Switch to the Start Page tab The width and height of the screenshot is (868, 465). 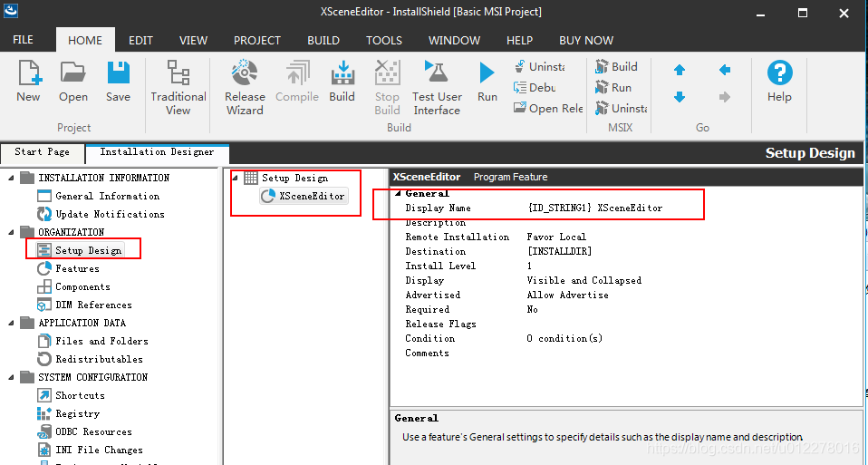click(42, 152)
